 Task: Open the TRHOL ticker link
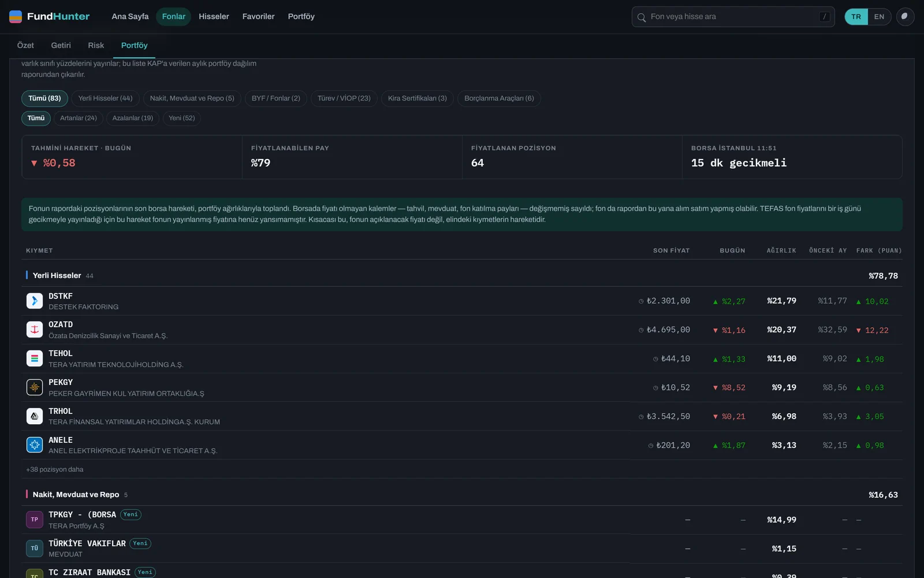point(61,411)
